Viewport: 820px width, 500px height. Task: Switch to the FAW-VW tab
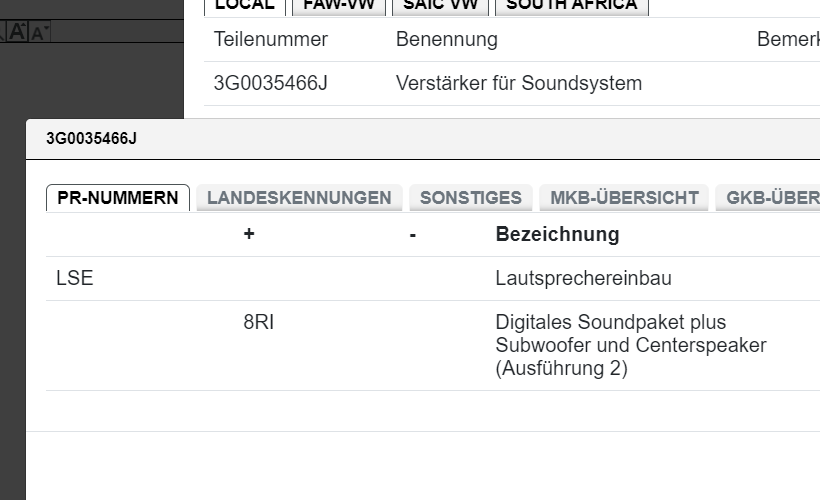click(338, 5)
